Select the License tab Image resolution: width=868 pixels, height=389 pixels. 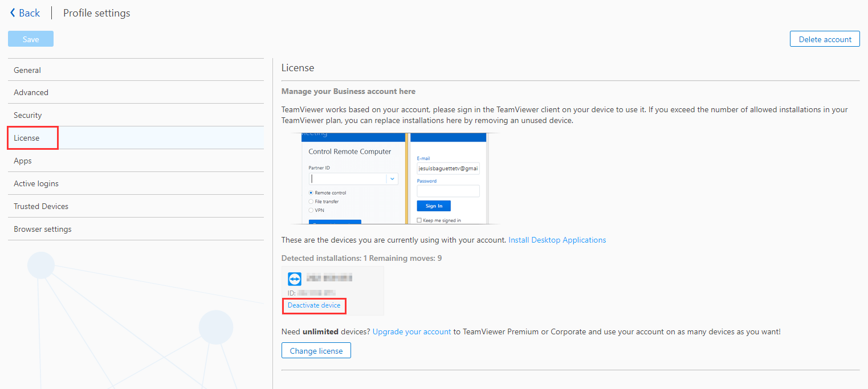click(x=136, y=138)
